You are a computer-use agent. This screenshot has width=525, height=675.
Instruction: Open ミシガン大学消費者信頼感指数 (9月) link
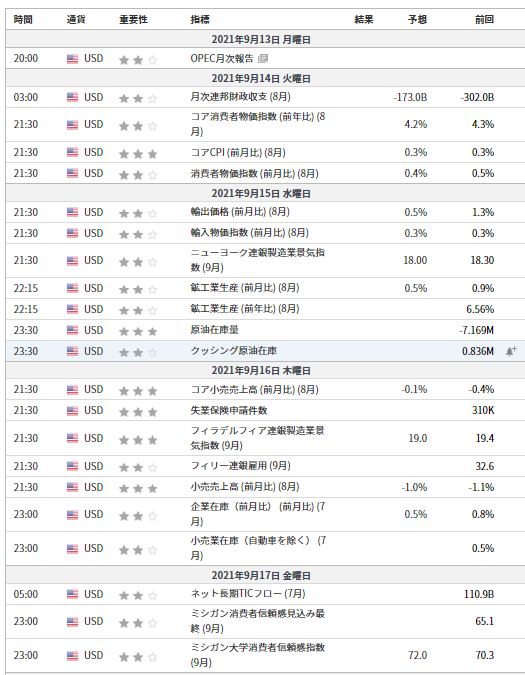[257, 655]
